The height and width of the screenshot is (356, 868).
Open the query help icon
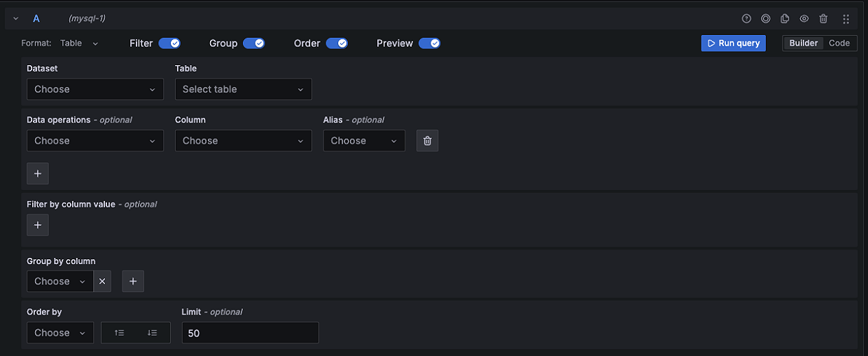(746, 19)
